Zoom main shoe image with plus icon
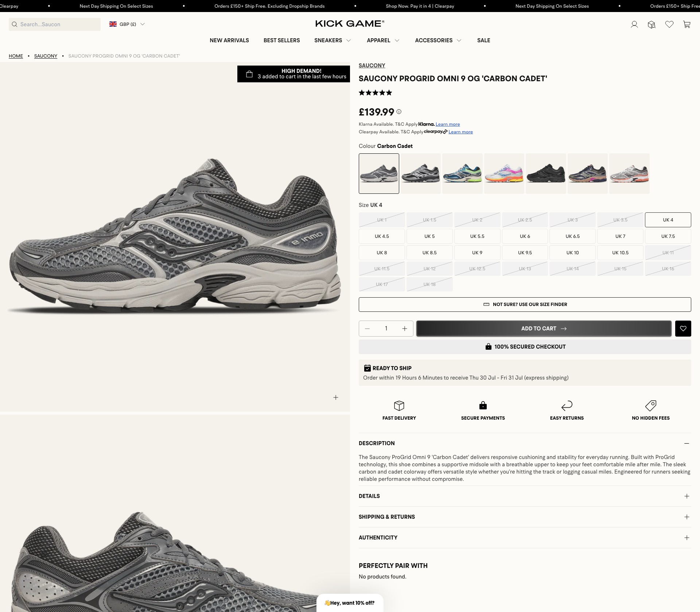This screenshot has height=612, width=700. pyautogui.click(x=336, y=397)
